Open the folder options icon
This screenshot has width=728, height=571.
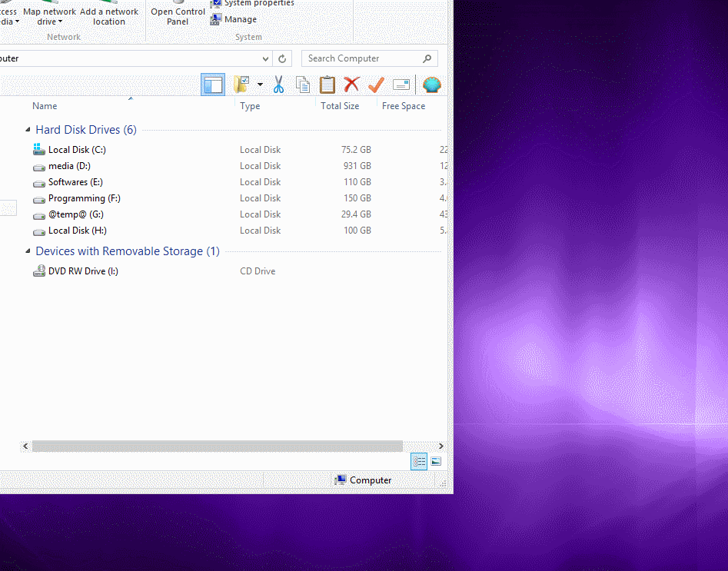pos(241,85)
